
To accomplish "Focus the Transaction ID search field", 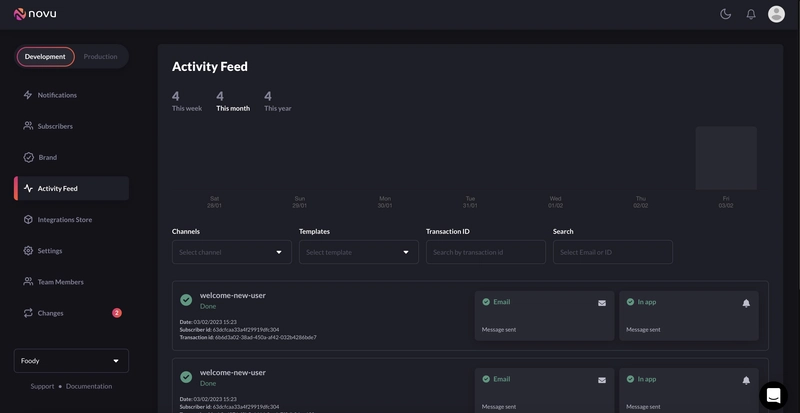I will (x=485, y=252).
